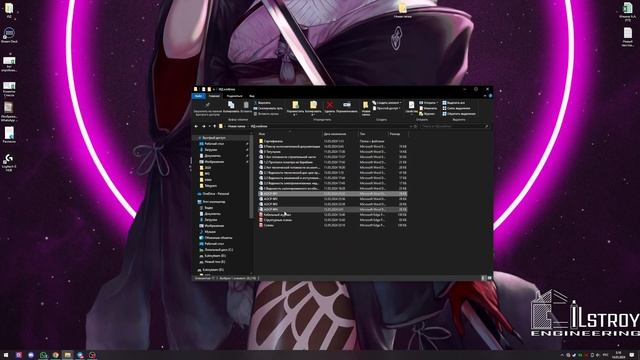Select Videos (Видео) under This PC
The width and height of the screenshot is (640, 360).
point(207,208)
